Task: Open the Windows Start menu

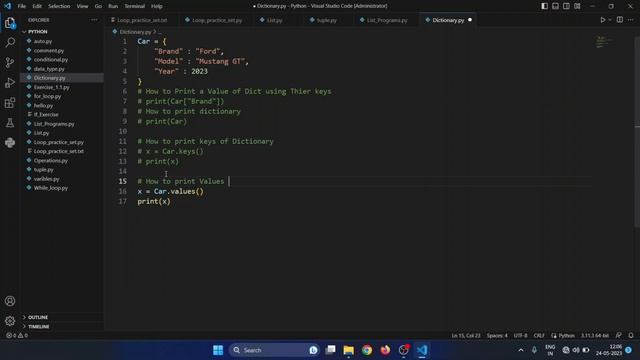Action: coord(218,350)
